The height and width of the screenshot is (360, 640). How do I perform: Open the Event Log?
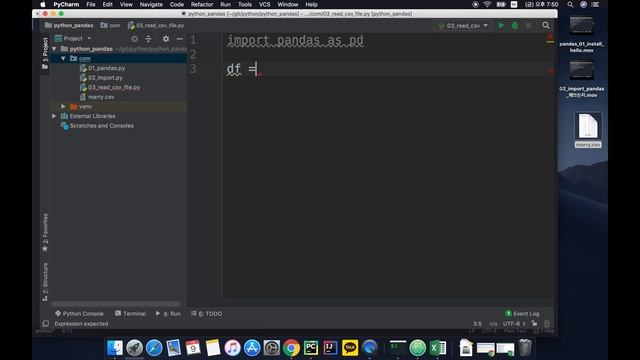522,313
